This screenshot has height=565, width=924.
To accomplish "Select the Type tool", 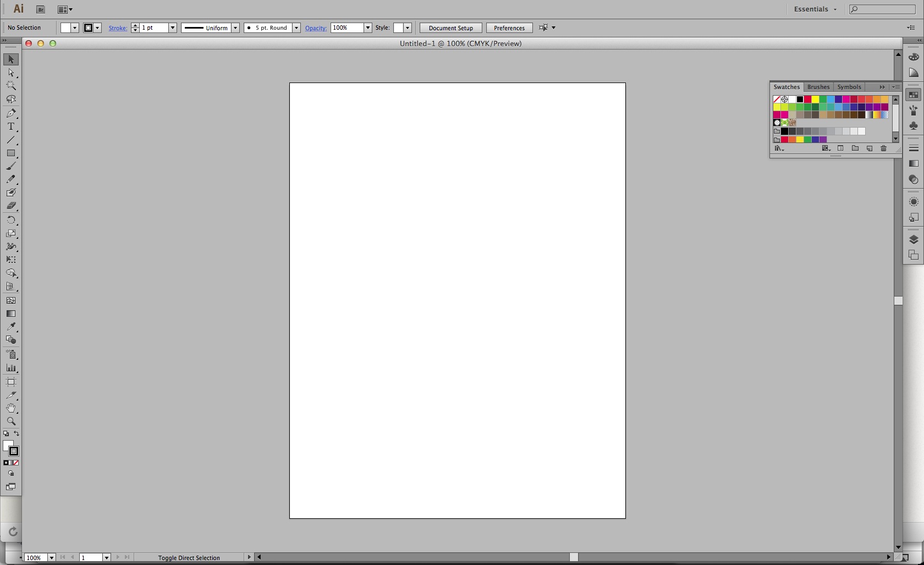I will tap(11, 127).
